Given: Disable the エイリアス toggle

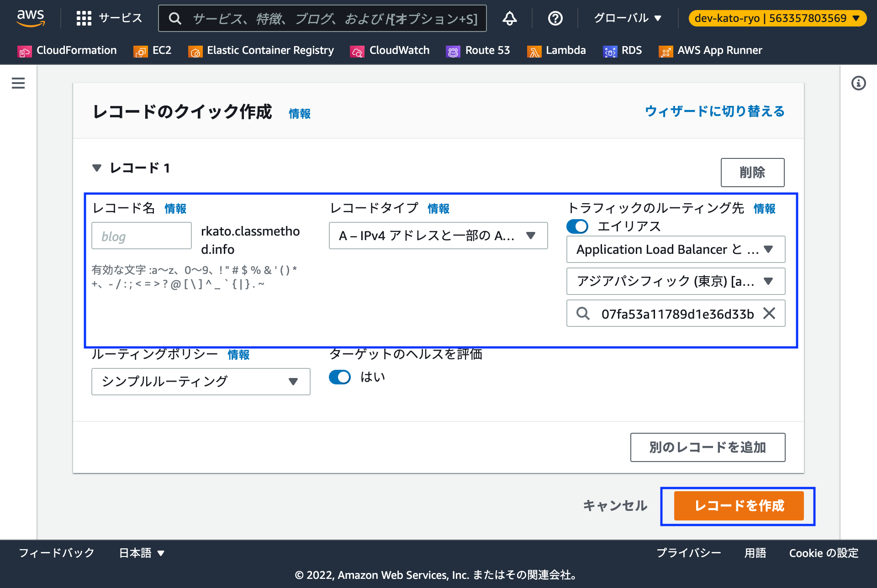Looking at the screenshot, I should 577,226.
